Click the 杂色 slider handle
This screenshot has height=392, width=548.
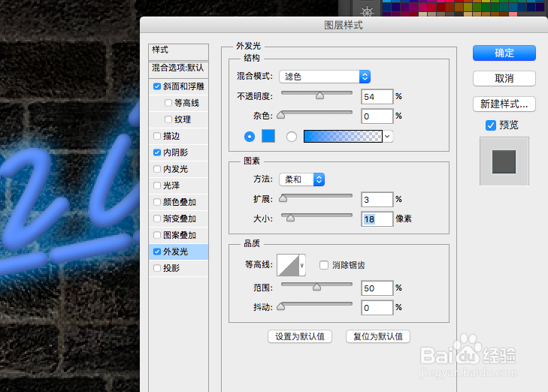(x=280, y=115)
